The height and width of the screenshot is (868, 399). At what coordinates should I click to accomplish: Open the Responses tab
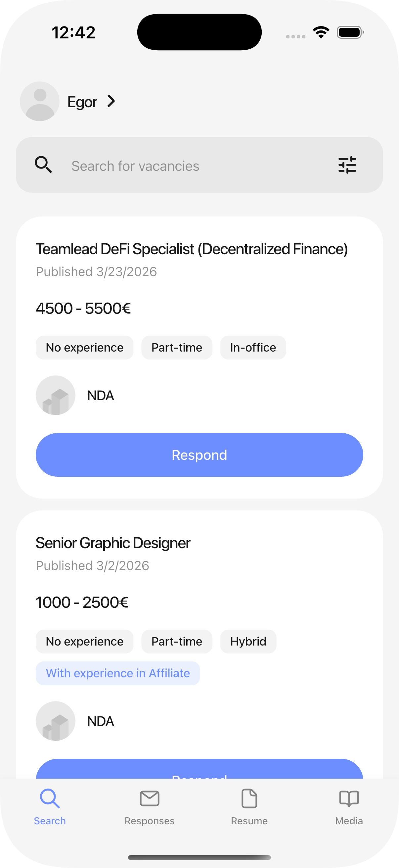click(x=150, y=807)
